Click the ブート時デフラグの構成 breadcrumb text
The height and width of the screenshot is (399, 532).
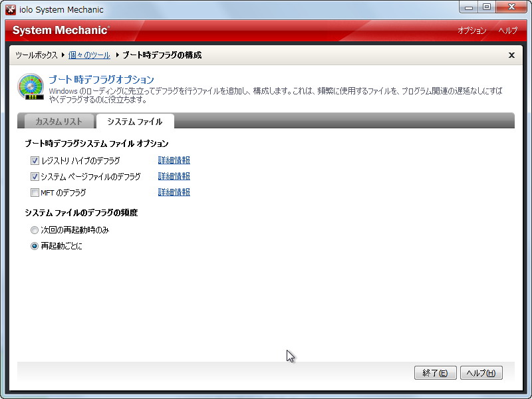tap(162, 55)
